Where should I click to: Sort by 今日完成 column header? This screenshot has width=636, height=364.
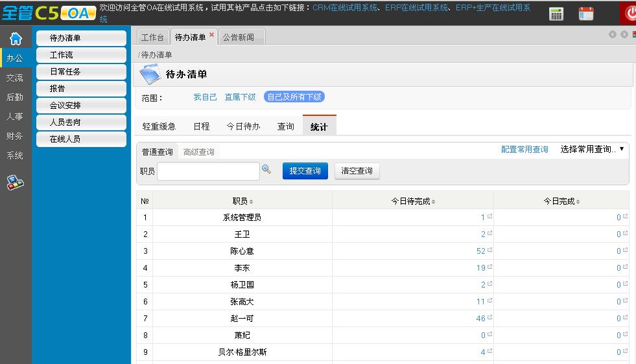click(x=561, y=201)
